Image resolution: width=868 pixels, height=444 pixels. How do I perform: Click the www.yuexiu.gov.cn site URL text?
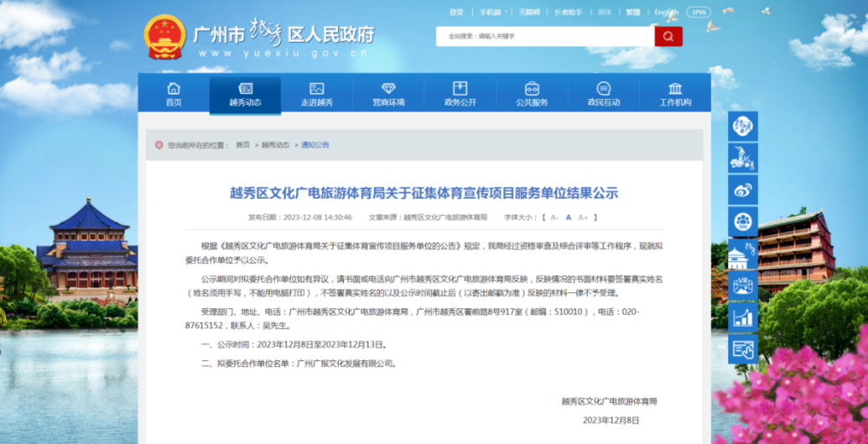(283, 54)
